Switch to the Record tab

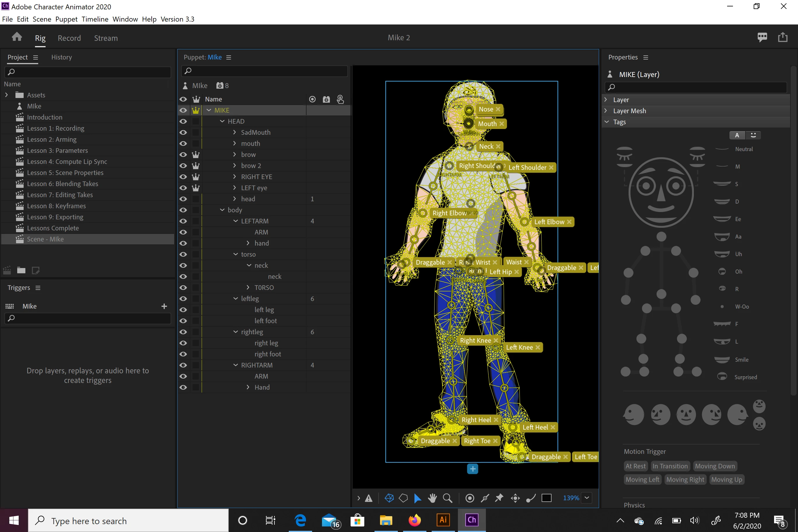pos(69,38)
